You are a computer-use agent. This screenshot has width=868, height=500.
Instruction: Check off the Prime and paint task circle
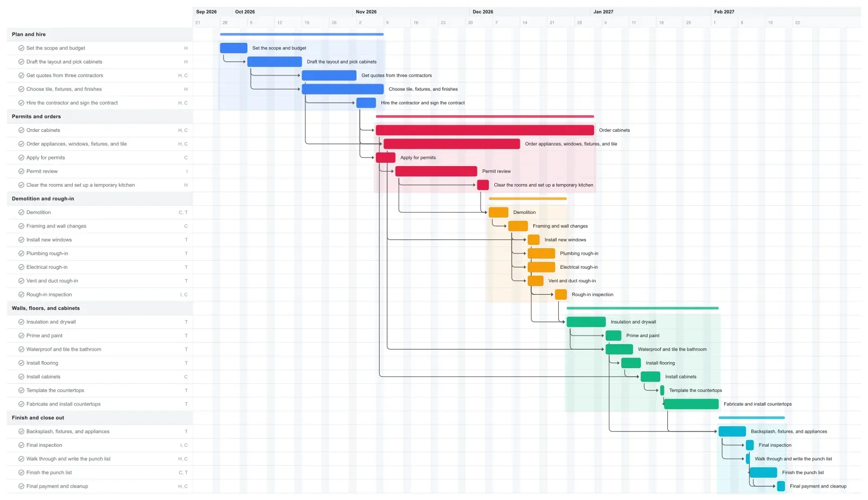(x=21, y=336)
